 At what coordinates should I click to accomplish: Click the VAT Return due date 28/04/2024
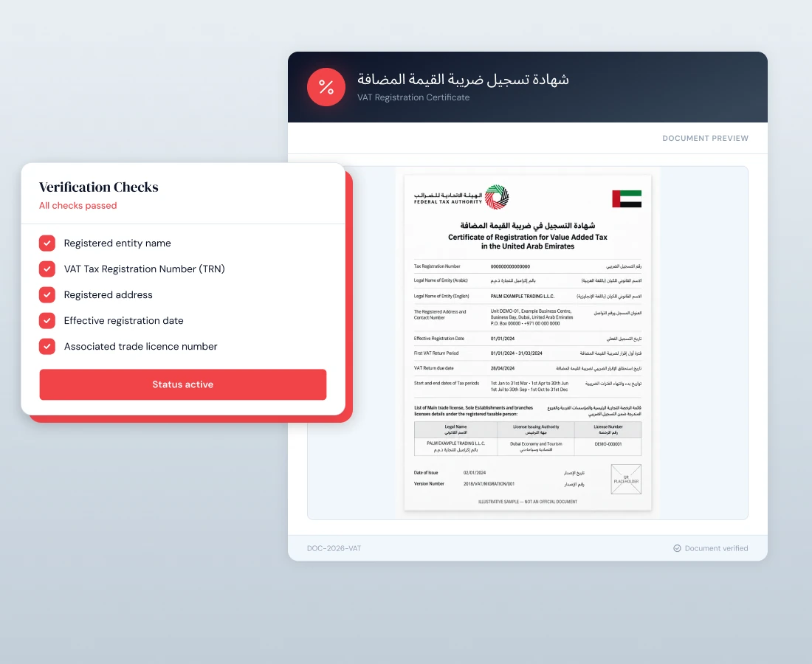[x=502, y=368]
